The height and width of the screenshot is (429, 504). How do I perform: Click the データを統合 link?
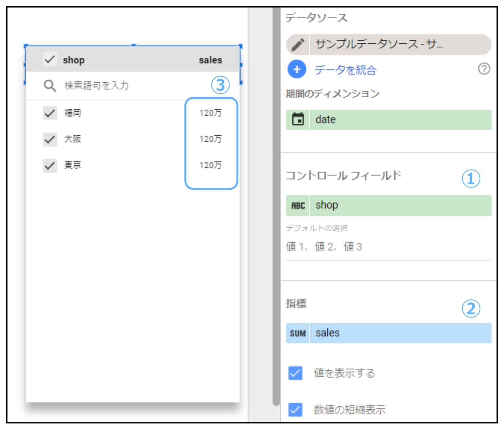(345, 70)
